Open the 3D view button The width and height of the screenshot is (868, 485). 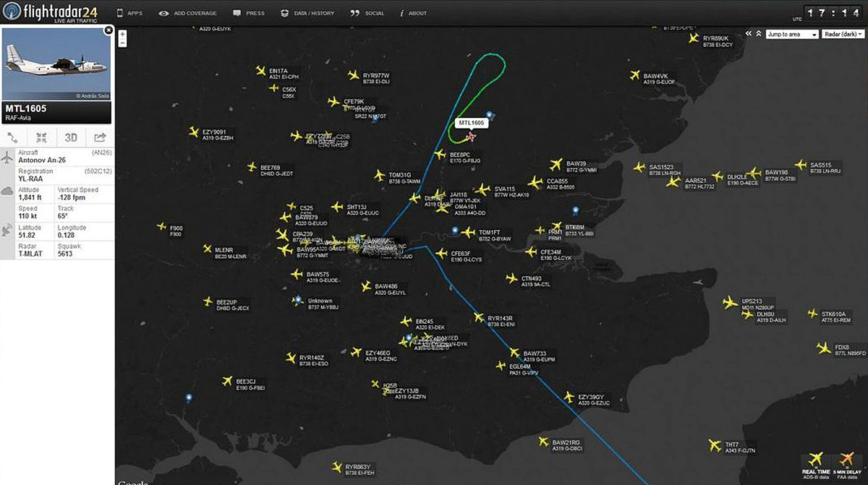pos(71,137)
